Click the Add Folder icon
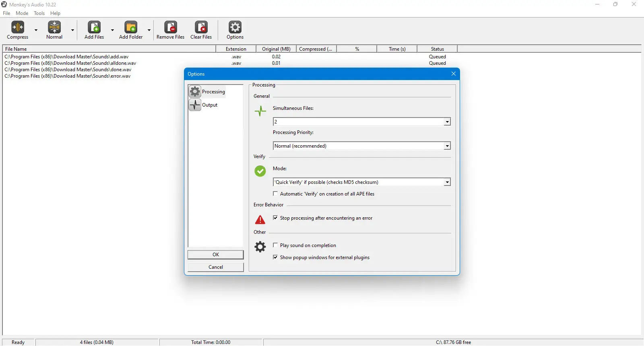Viewport: 644px width, 346px height. click(x=131, y=27)
